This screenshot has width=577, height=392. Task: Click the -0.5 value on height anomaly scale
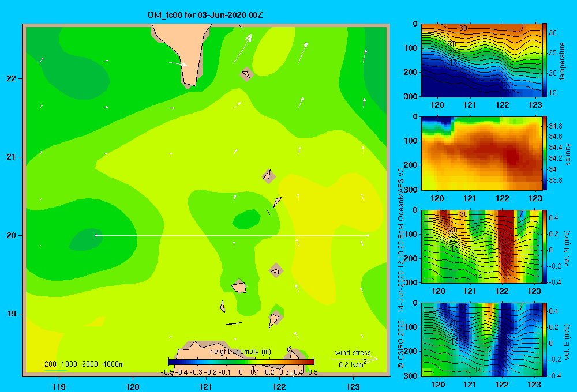tap(167, 372)
